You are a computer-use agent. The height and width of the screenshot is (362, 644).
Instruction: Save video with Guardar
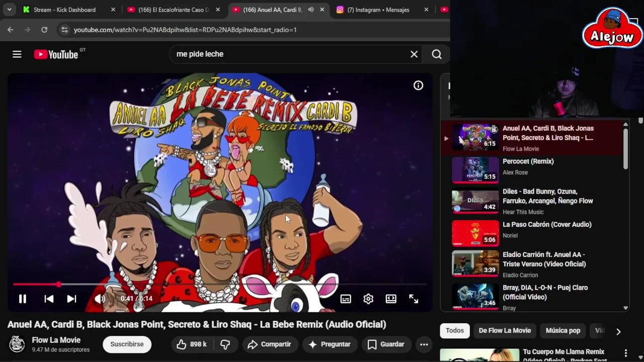(x=386, y=344)
